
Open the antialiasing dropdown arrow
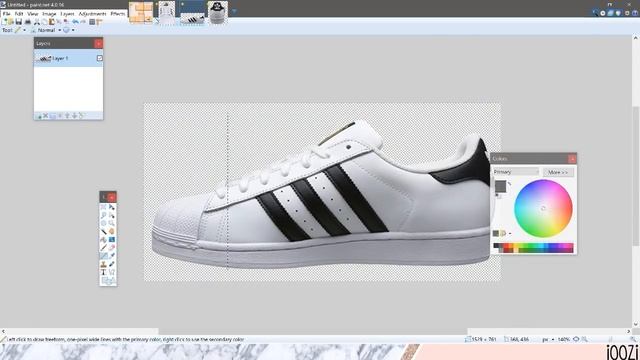coord(73,30)
